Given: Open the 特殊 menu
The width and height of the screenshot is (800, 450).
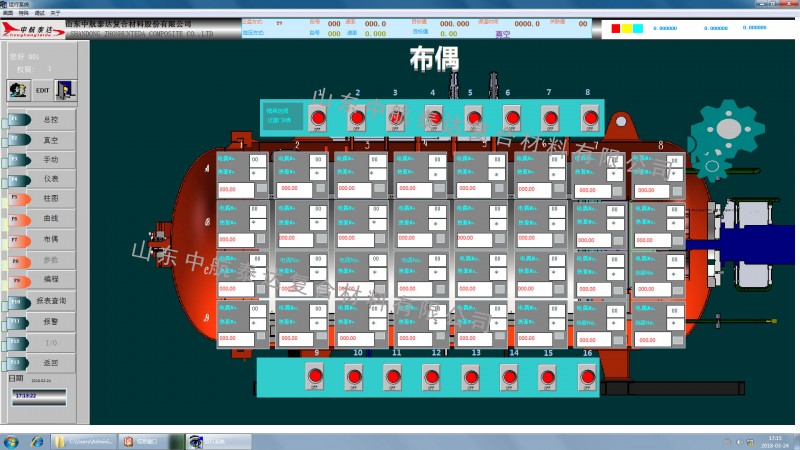Looking at the screenshot, I should pyautogui.click(x=23, y=13).
